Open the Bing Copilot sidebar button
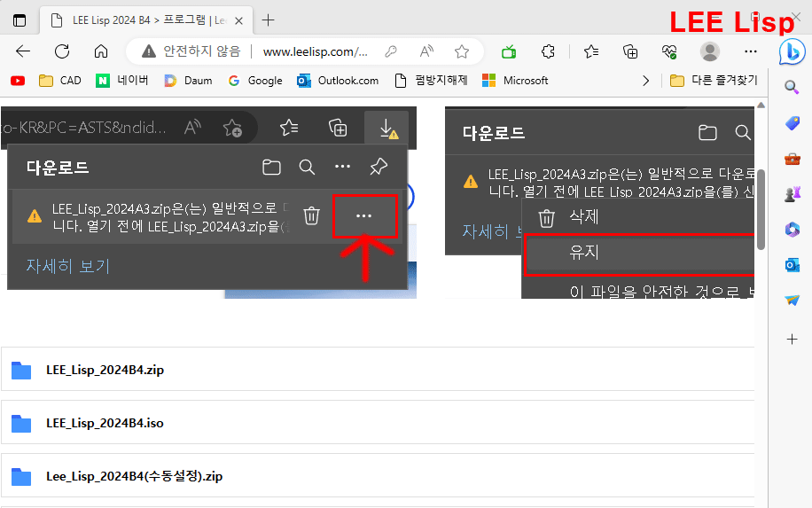812x508 pixels. (792, 51)
